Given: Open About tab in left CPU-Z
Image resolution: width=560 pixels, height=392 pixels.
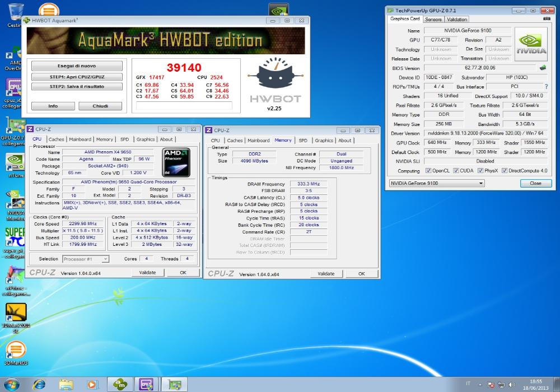Looking at the screenshot, I should pos(166,139).
